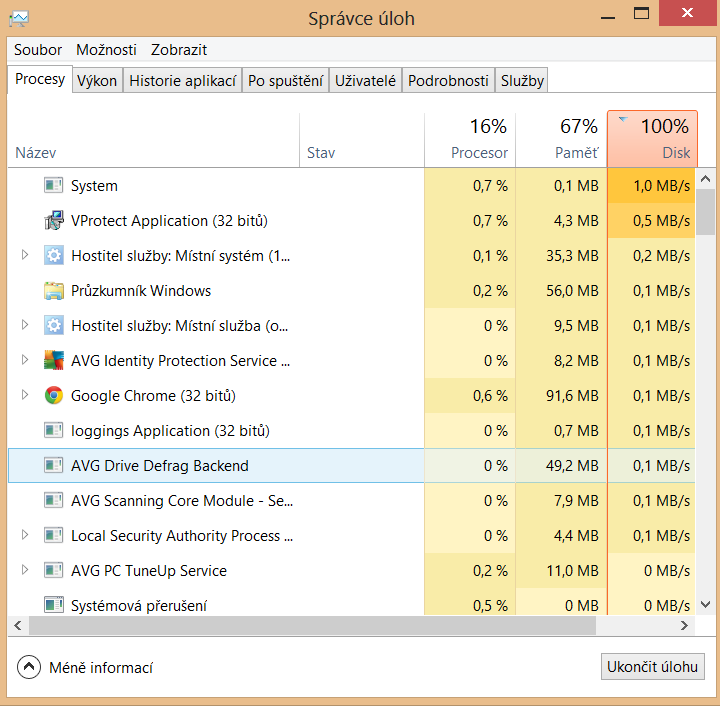
Task: Click the System process icon
Action: (53, 185)
